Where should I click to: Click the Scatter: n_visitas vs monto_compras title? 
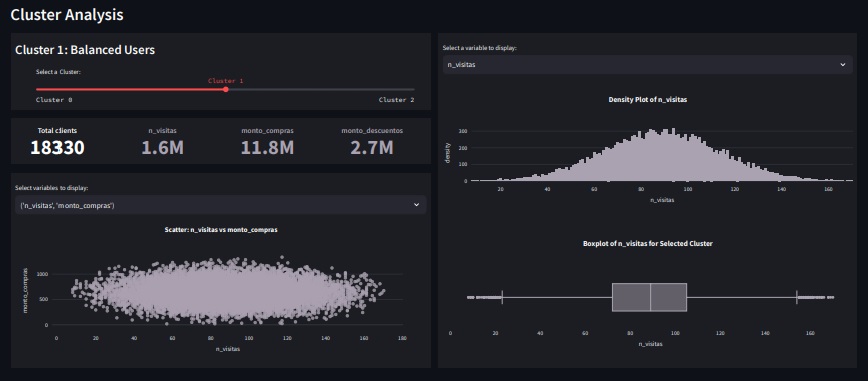221,230
